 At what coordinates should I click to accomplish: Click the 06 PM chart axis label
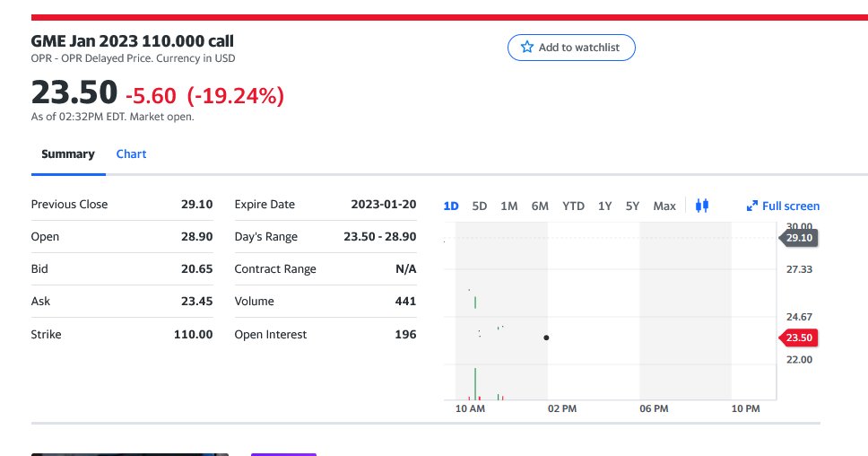point(654,408)
